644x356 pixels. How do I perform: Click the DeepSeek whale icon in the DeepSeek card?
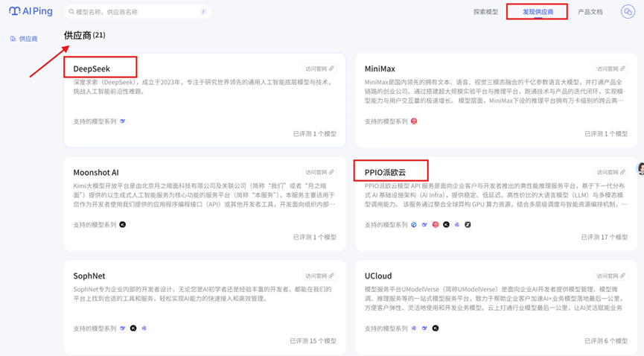pos(122,121)
